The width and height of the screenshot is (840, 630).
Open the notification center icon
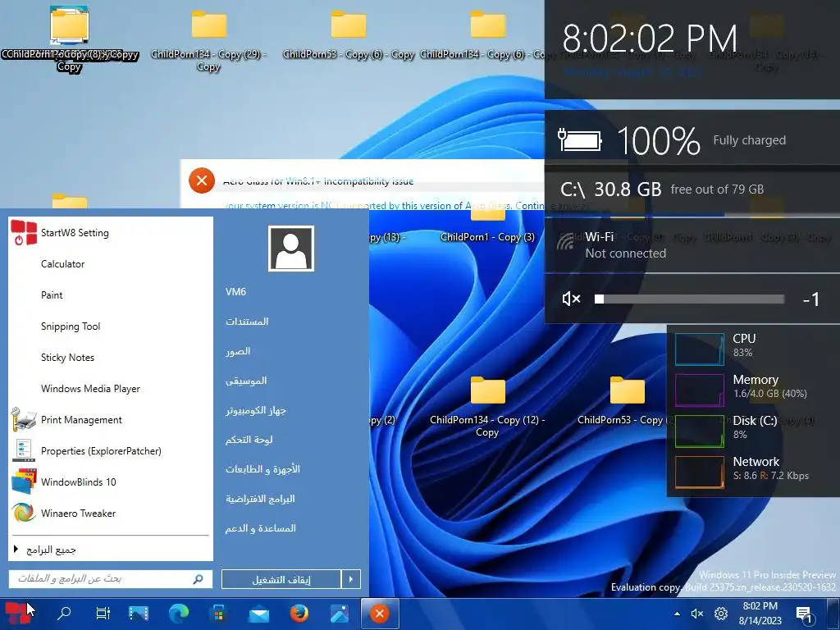(805, 615)
